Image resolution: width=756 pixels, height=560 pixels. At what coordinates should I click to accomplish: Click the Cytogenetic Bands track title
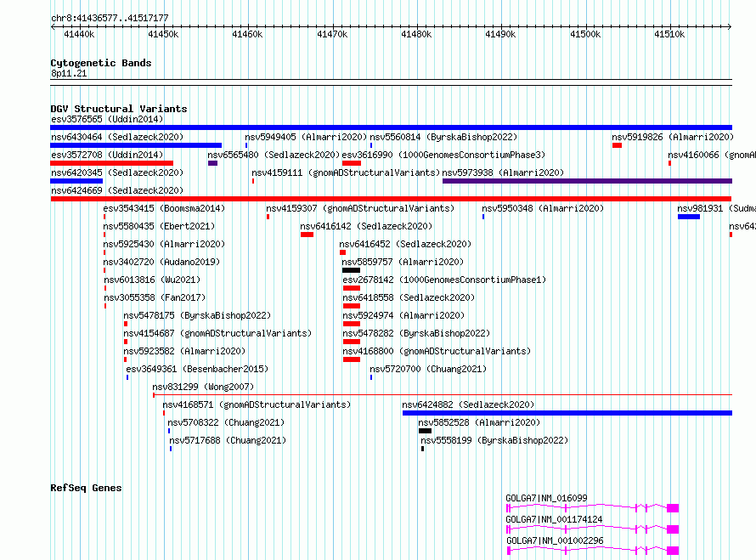101,63
